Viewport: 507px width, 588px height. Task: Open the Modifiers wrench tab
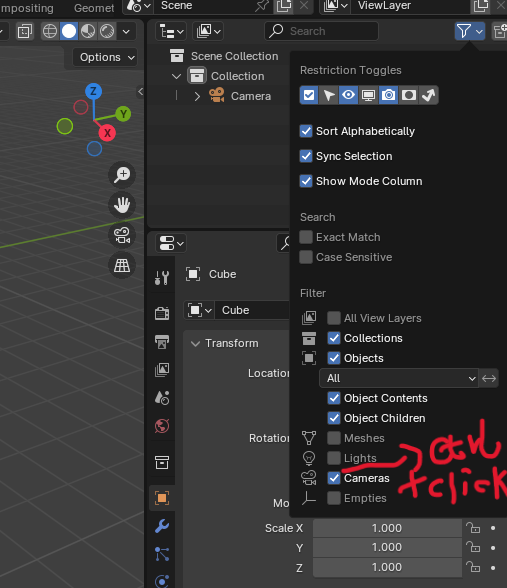[162, 526]
